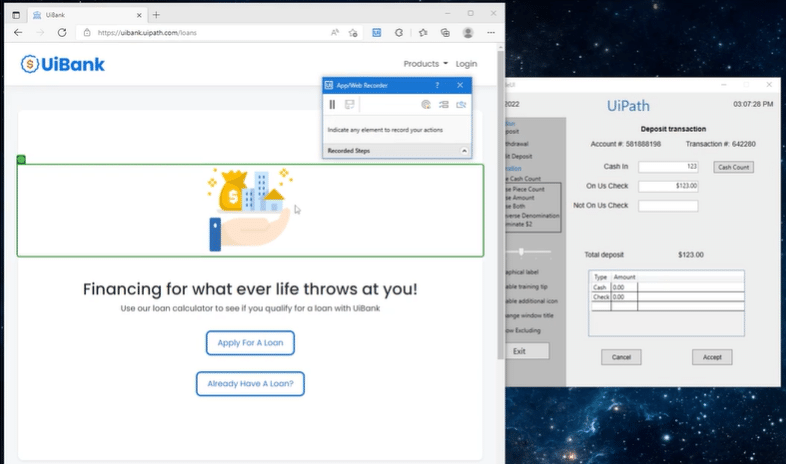Click the Cancel button in Deposit transaction
786x464 pixels.
(x=621, y=357)
